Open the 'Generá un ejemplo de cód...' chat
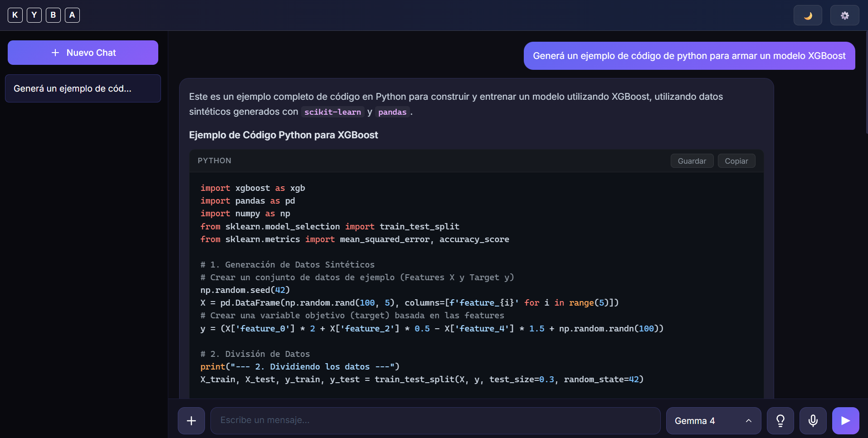This screenshot has width=868, height=438. 83,88
